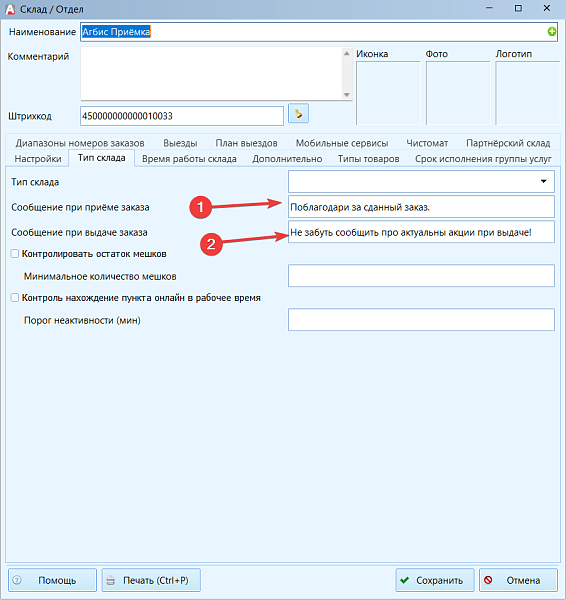Switch to the Настройки tab
Screen dimensions: 566x600
38,159
